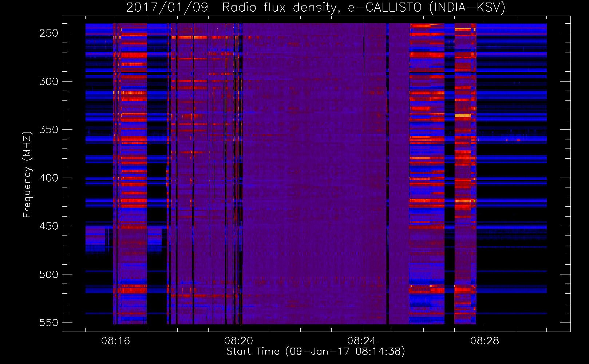Image resolution: width=589 pixels, height=364 pixels.
Task: Click the 08:20 time tick label
Action: click(239, 341)
